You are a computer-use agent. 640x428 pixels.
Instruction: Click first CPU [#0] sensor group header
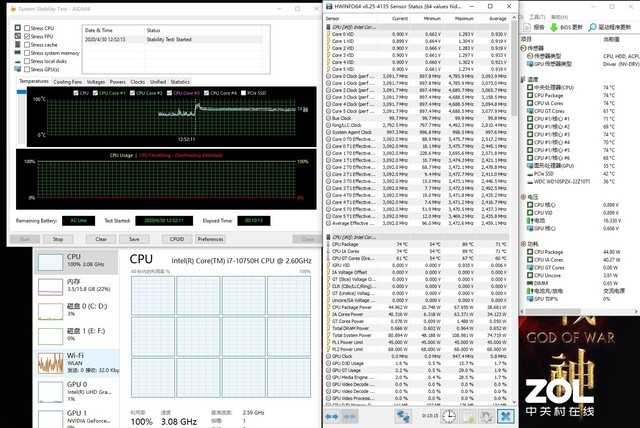(417, 27)
